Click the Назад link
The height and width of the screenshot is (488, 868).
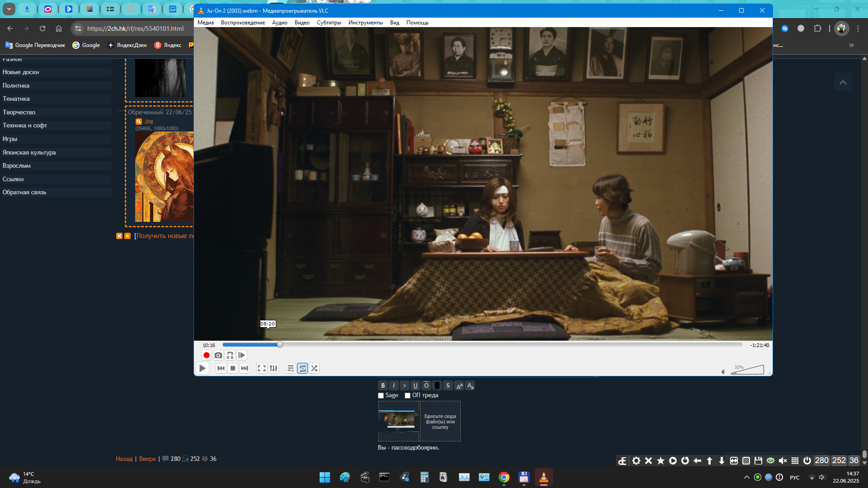point(124,459)
